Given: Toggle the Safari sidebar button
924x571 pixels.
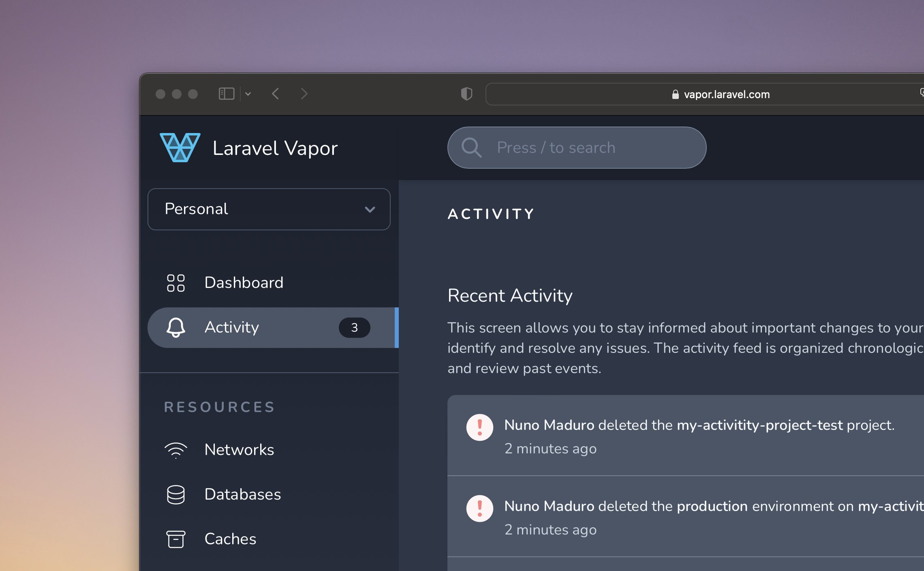Looking at the screenshot, I should 227,94.
